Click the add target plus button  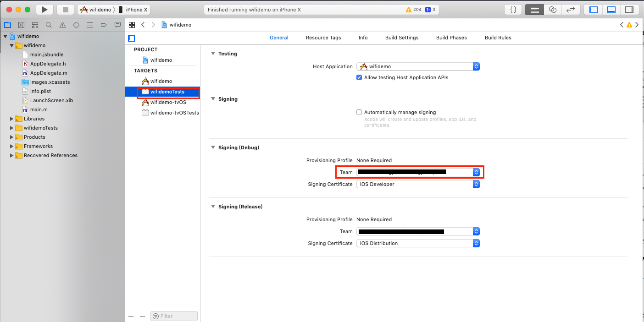click(131, 316)
